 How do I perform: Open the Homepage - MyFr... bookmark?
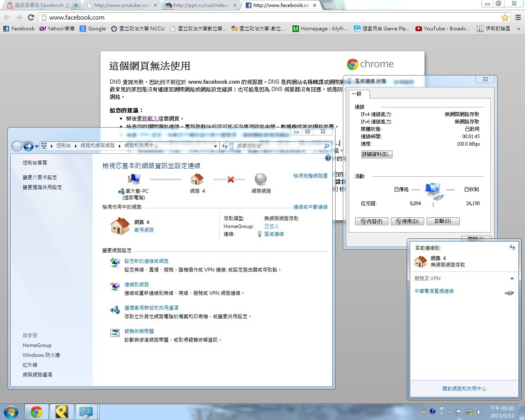coord(320,29)
